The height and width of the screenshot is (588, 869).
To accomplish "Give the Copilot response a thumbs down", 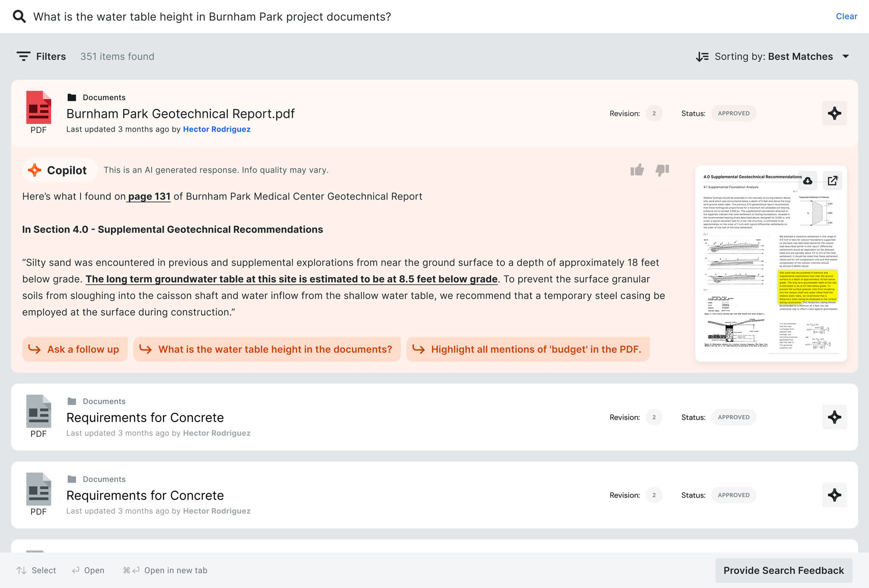I will (662, 170).
